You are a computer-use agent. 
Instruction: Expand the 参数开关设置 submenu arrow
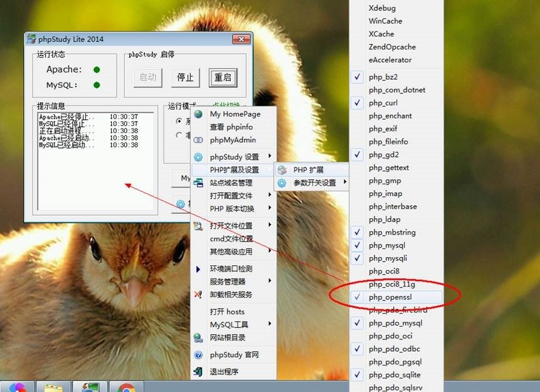coord(344,183)
